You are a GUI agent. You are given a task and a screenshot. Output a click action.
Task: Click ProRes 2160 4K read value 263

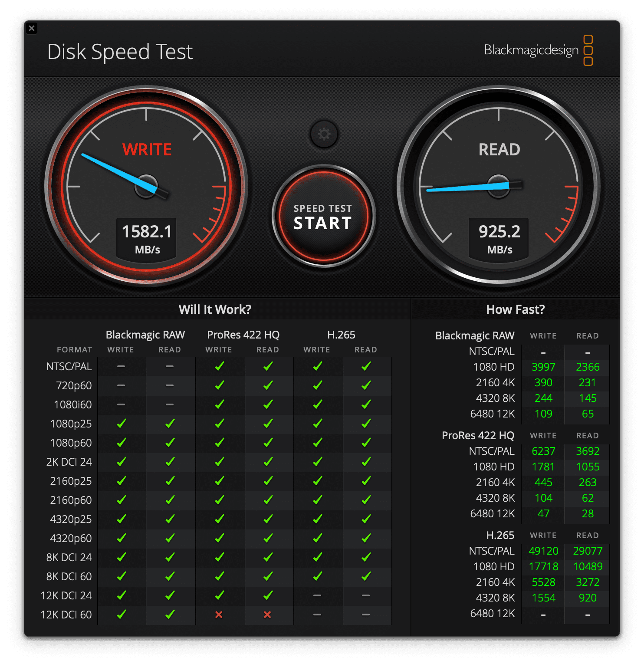click(588, 483)
